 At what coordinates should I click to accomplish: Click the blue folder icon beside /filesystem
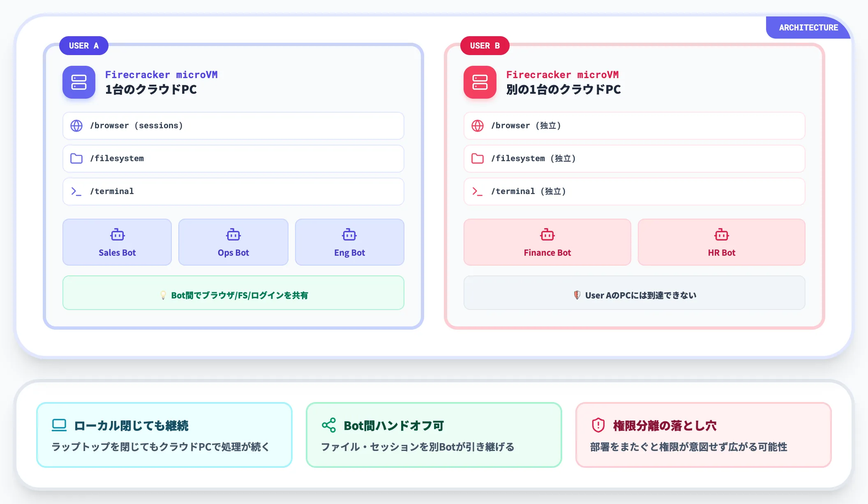coord(76,159)
